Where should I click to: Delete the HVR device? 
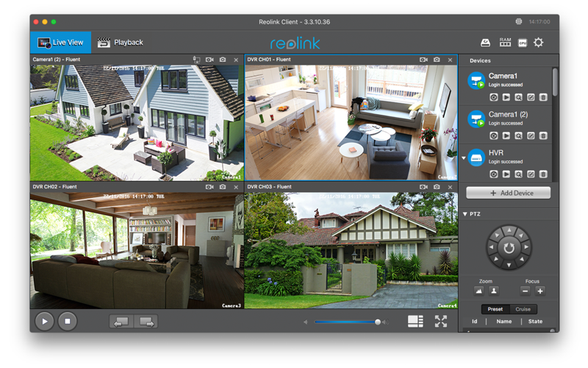(543, 174)
